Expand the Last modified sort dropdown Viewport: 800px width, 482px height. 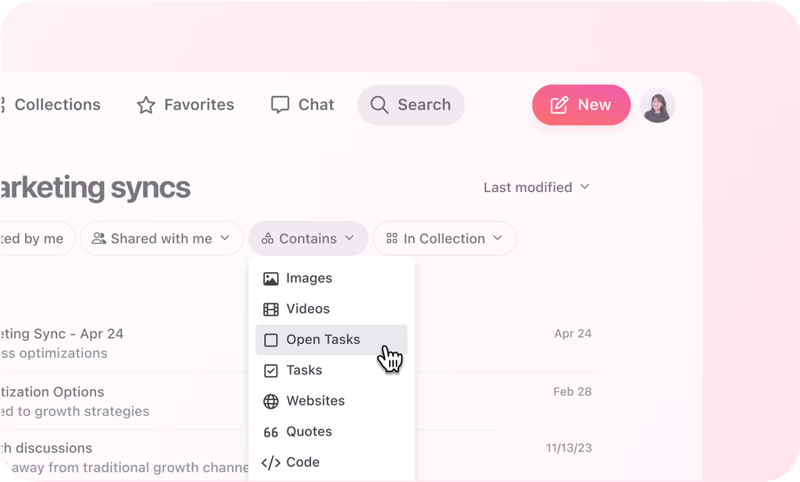coord(536,187)
